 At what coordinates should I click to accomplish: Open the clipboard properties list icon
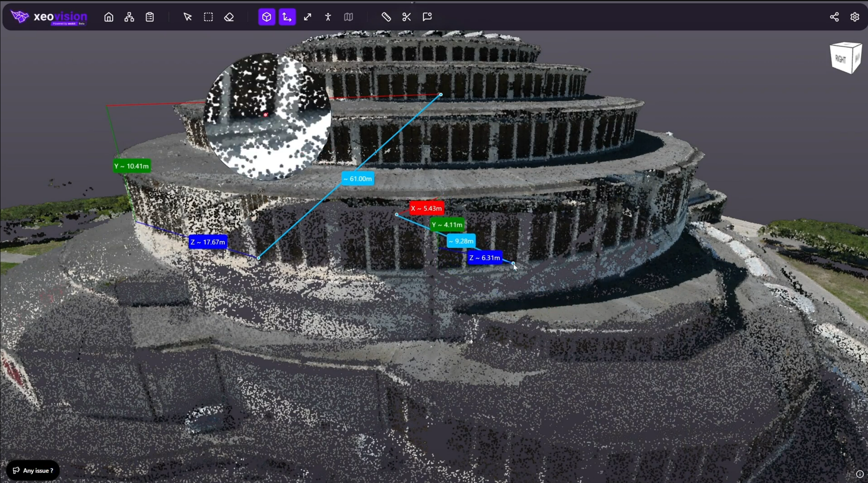(x=149, y=17)
